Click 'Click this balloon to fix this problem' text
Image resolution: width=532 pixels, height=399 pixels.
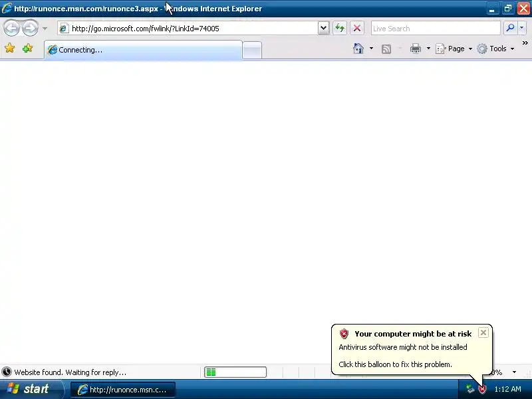click(x=395, y=364)
